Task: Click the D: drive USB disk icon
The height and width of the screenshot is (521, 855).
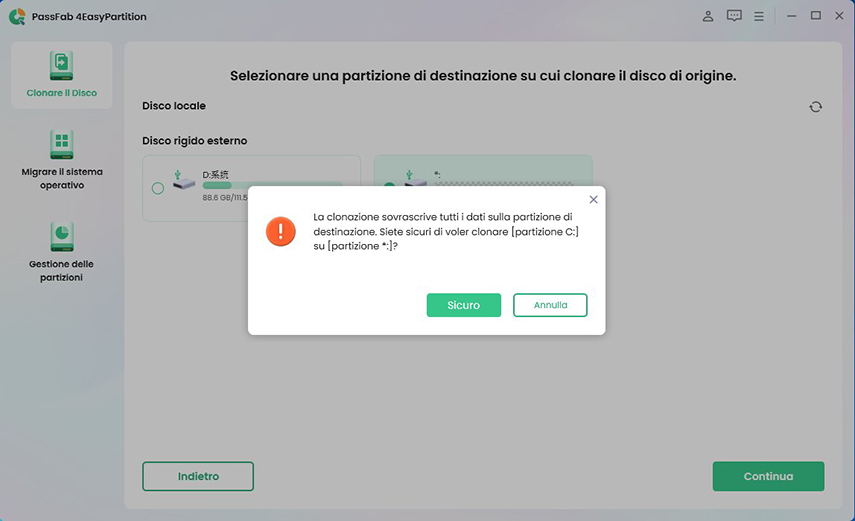Action: pyautogui.click(x=183, y=181)
